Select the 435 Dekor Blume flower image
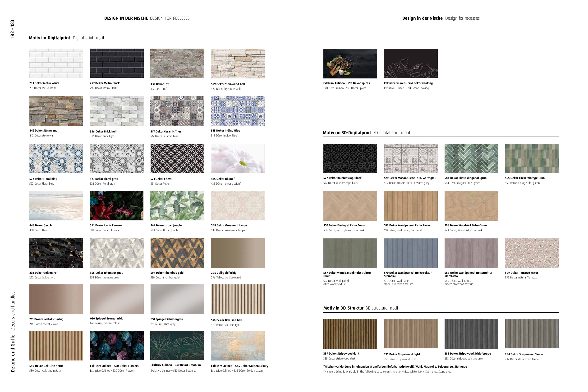 click(238, 158)
